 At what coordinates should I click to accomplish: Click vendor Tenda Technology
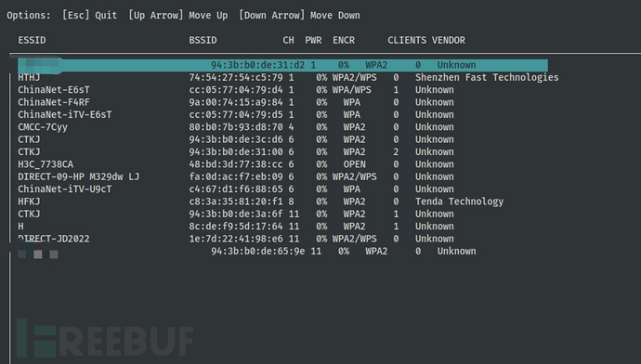[460, 201]
